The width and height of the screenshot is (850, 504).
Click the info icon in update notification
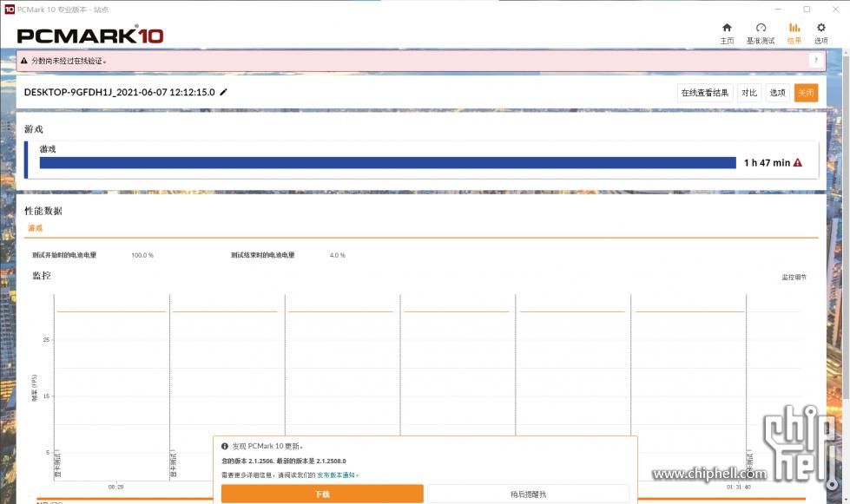(x=225, y=446)
